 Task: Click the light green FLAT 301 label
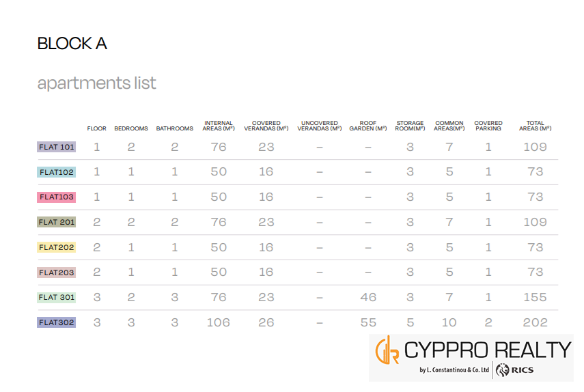57,297
